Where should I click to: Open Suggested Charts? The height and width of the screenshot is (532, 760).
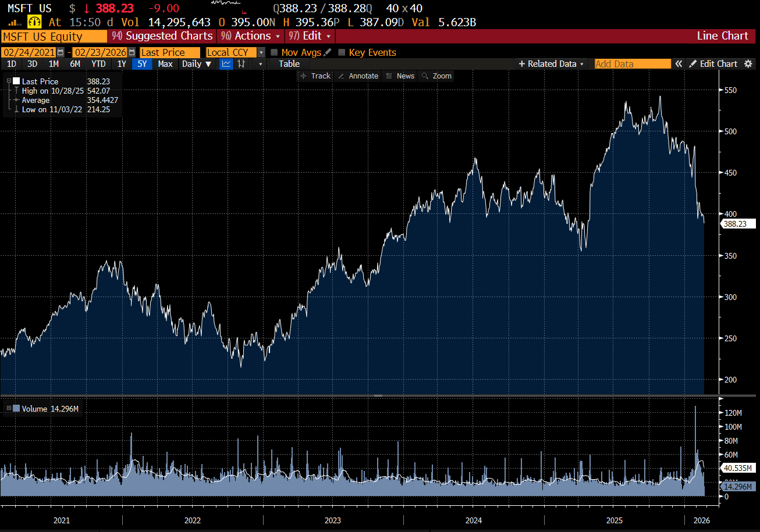tap(162, 36)
